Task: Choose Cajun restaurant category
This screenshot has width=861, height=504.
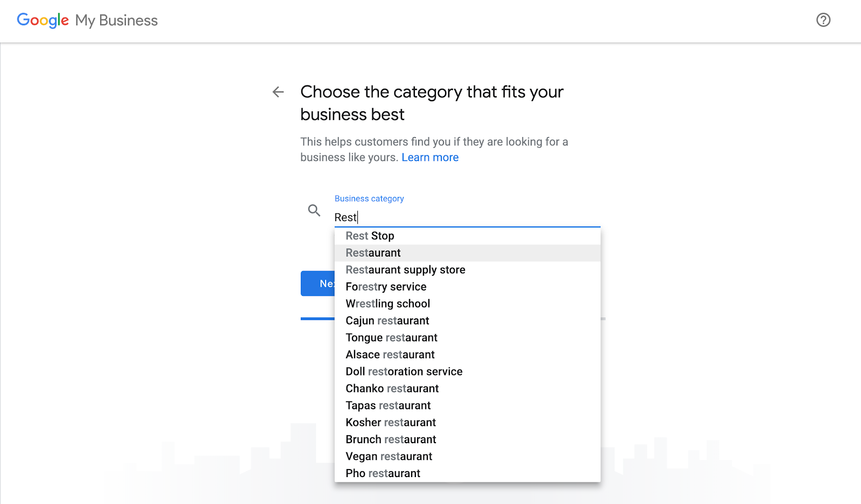Action: 387,321
